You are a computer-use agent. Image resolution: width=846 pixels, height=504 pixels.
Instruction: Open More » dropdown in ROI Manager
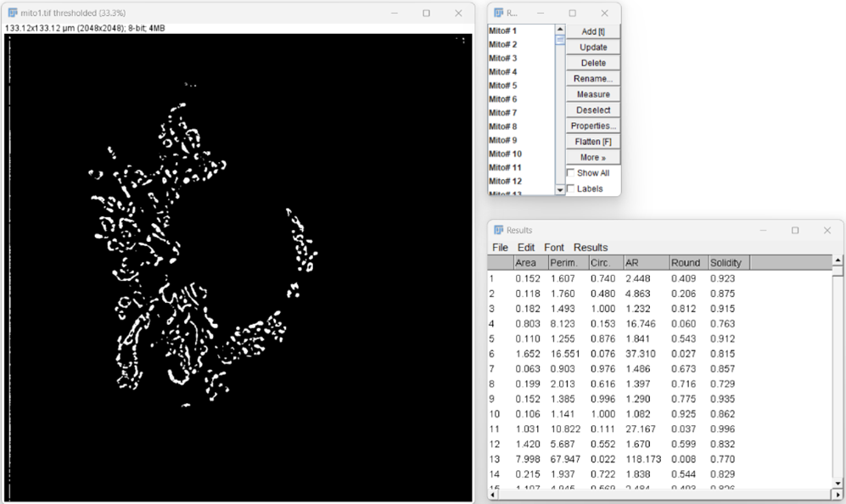pos(593,157)
